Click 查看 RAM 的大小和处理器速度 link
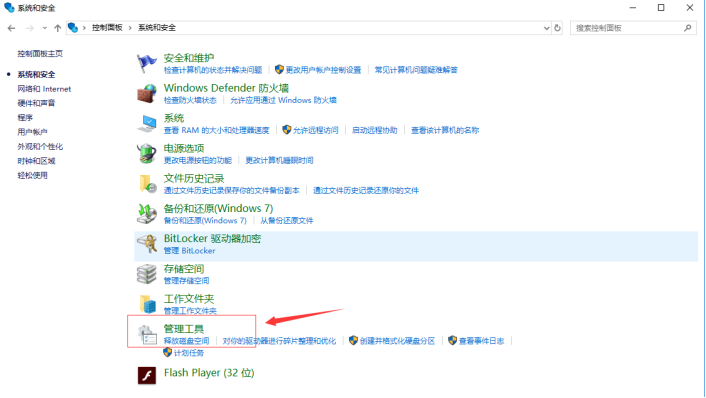 pyautogui.click(x=216, y=130)
